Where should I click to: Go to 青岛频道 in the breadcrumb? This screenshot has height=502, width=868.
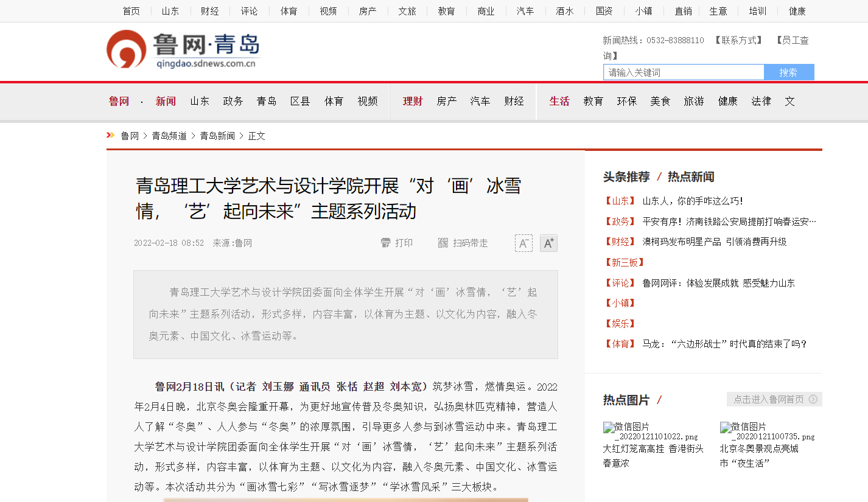(x=169, y=136)
